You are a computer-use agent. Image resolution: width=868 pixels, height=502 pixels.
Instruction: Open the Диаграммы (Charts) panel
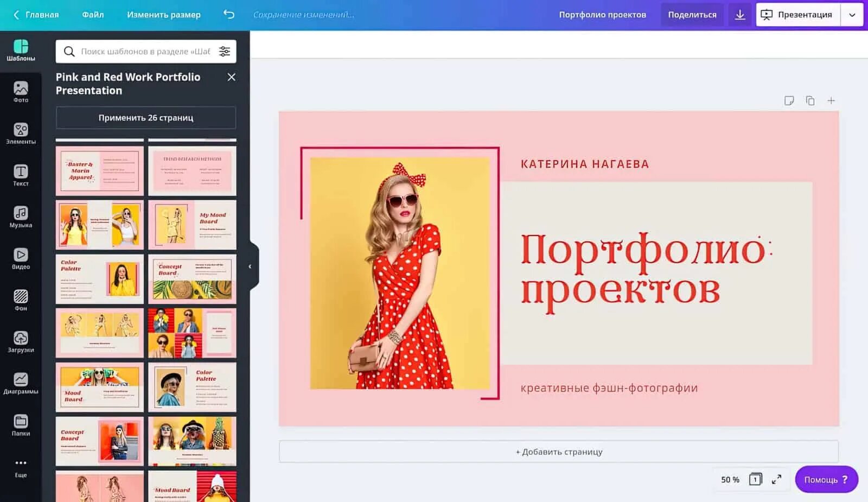click(x=21, y=383)
